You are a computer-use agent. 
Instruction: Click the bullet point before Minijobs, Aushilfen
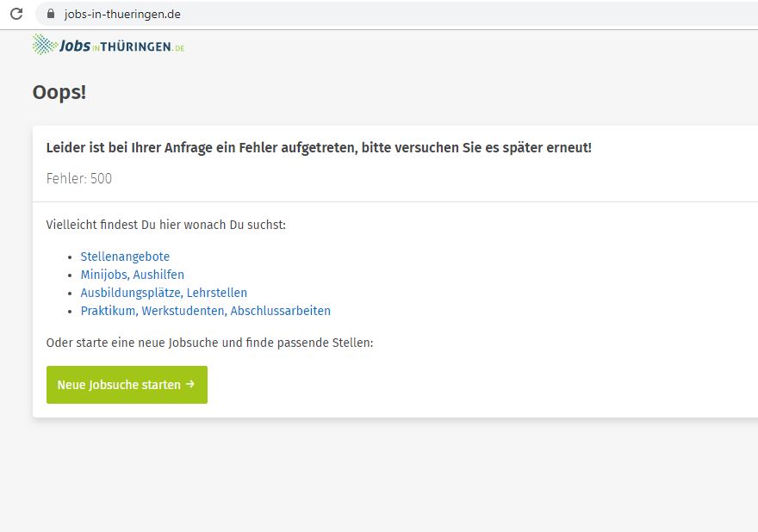[x=70, y=275]
